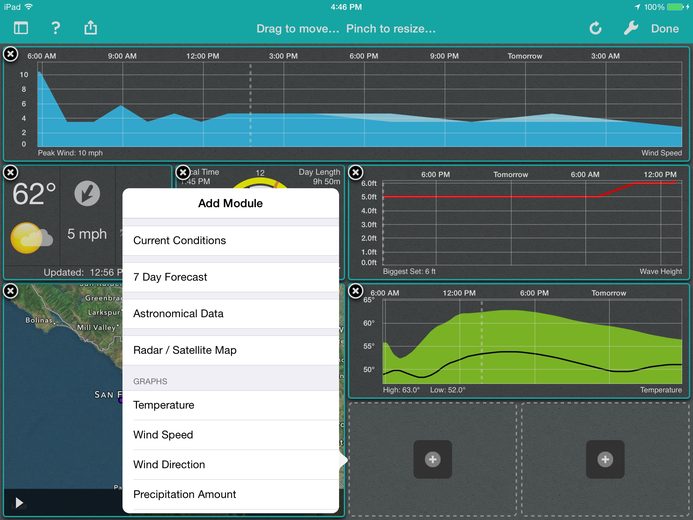Tap the 5 mph wind reading

[87, 234]
